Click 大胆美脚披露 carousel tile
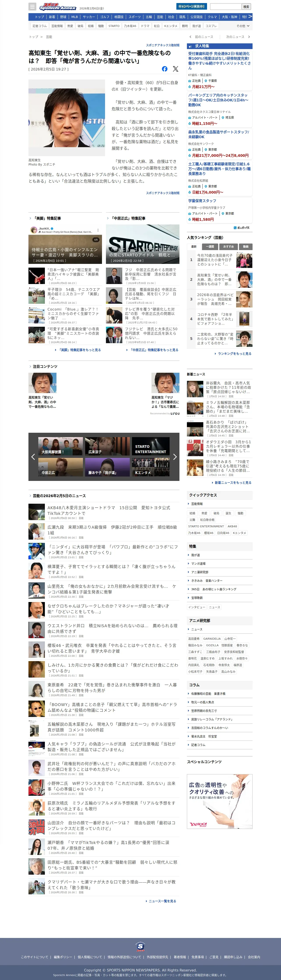 [x=60, y=446]
